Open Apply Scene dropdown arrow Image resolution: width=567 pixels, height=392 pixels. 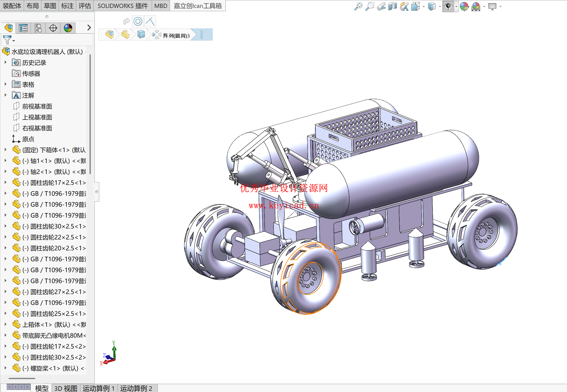tap(484, 7)
